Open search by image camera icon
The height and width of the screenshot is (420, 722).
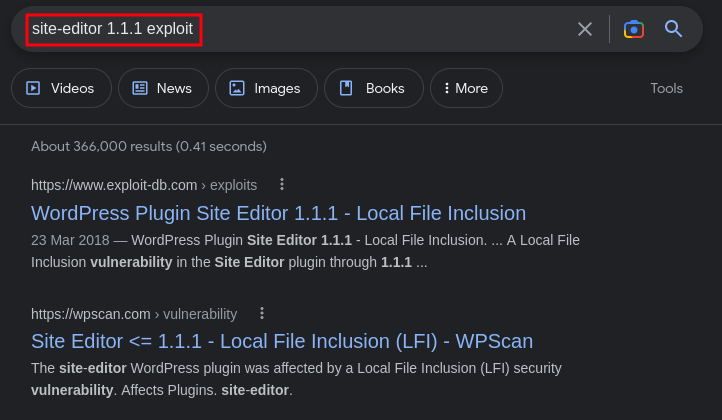[x=634, y=29]
